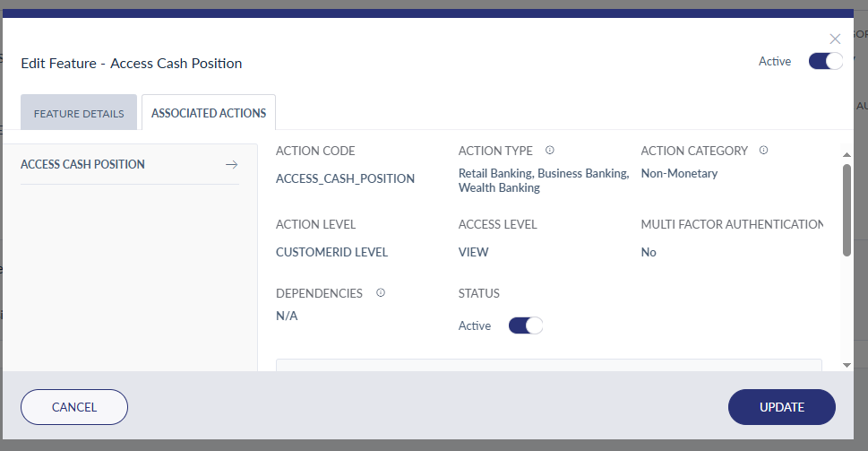The image size is (868, 451).
Task: Select Access Cash Position action item
Action: (x=130, y=164)
